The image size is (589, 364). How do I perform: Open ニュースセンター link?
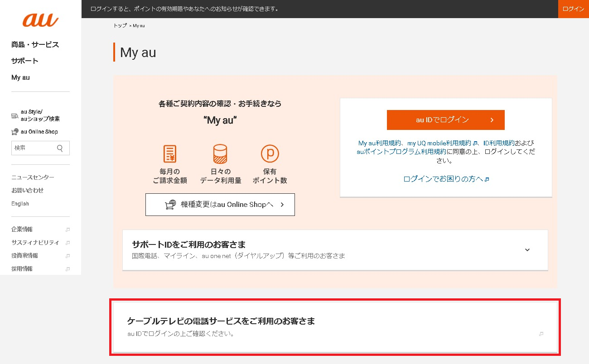coord(33,177)
